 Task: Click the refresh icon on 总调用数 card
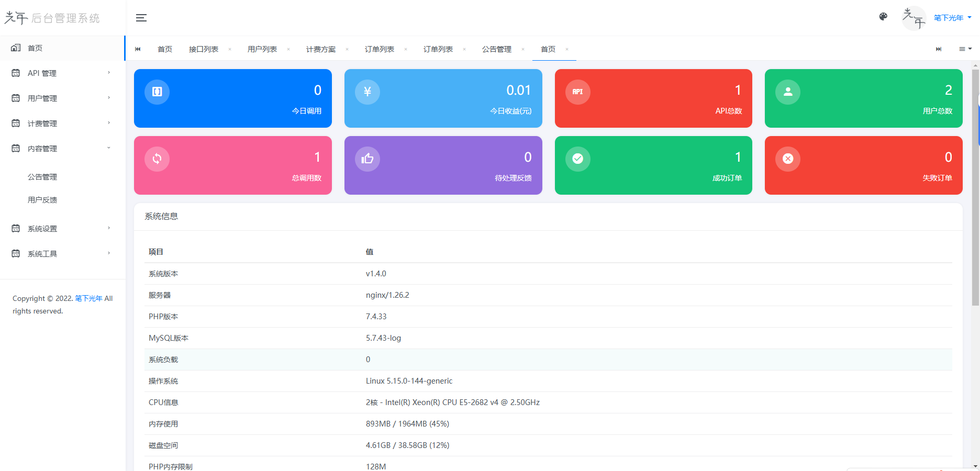point(157,159)
